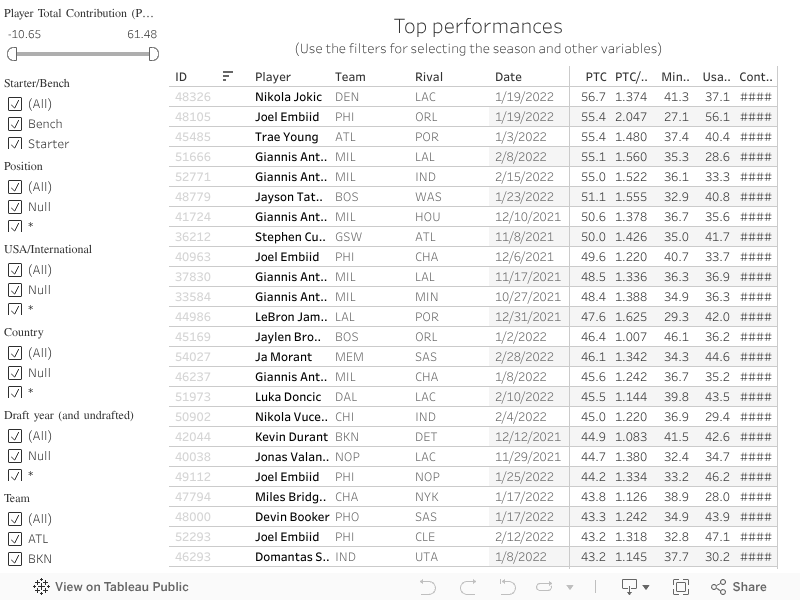Click the refresh data icon
Screen dimensions: 800x600
coord(545,587)
